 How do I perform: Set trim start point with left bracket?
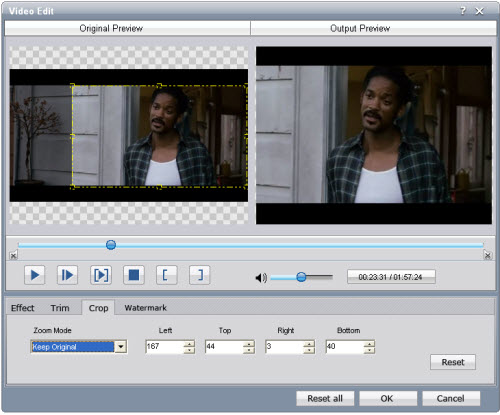(x=167, y=275)
